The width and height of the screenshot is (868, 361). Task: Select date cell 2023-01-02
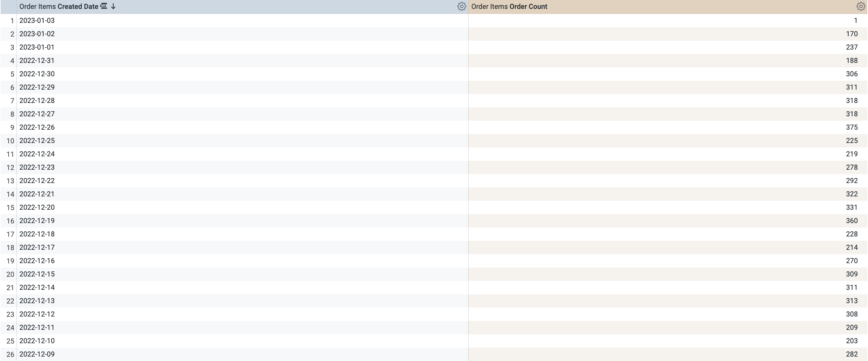37,34
